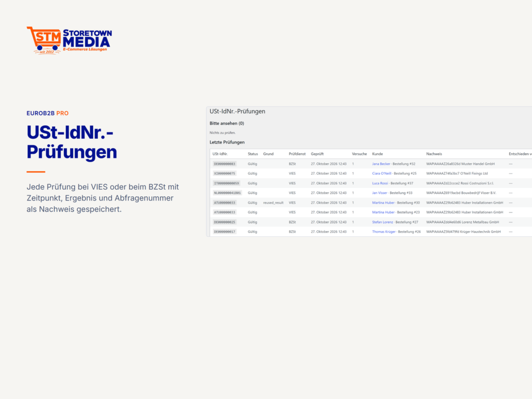Click the USt-IdNr. column header

(x=220, y=154)
